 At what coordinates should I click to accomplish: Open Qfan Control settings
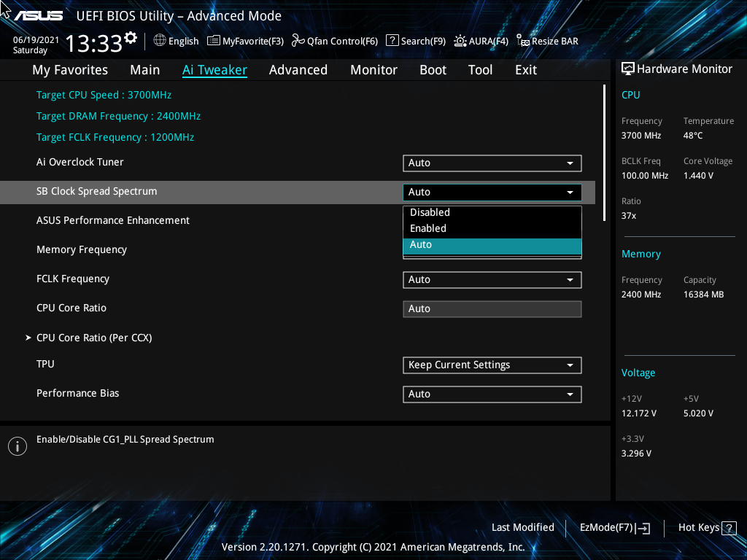coord(334,41)
